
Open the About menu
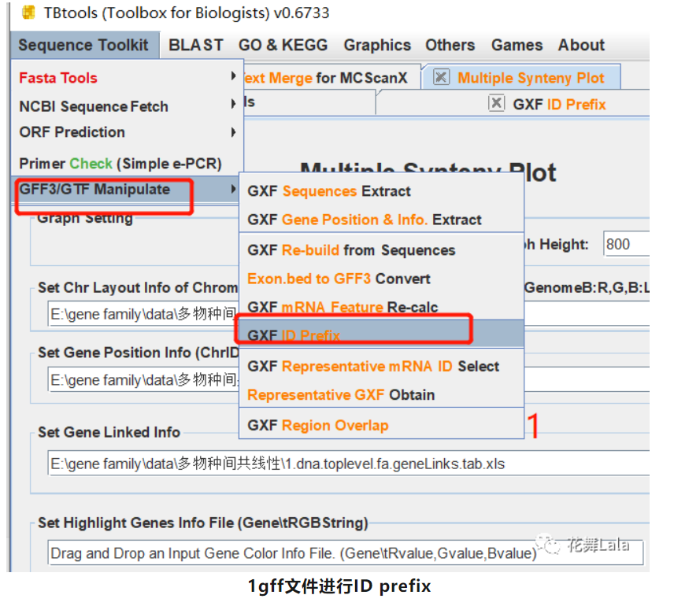point(581,45)
